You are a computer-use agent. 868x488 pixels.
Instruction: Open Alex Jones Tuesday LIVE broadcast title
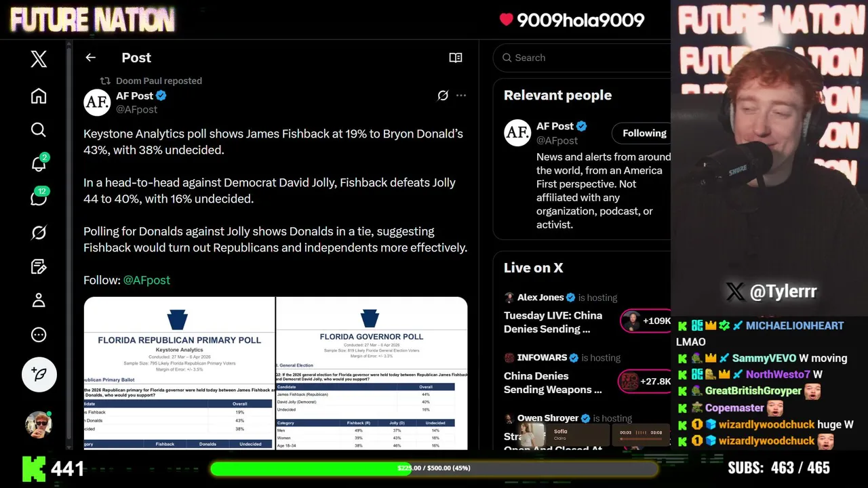(x=553, y=322)
